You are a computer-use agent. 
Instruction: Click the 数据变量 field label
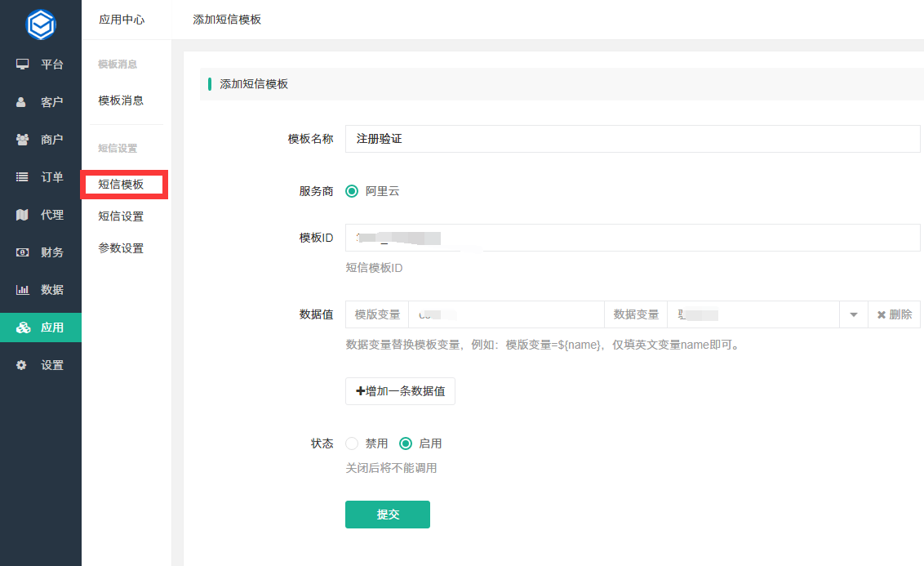[x=636, y=314]
